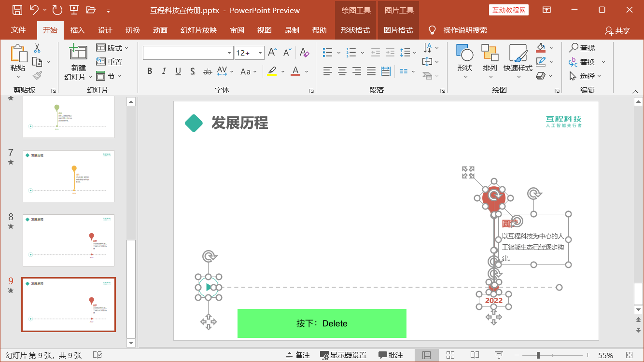Open the font size dropdown
The image size is (644, 362).
[261, 53]
